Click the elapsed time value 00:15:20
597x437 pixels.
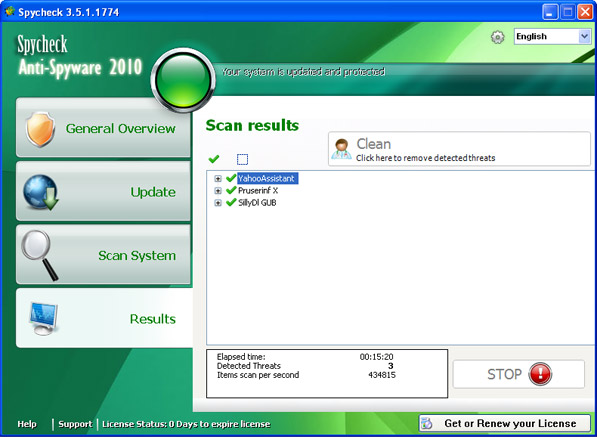[376, 357]
